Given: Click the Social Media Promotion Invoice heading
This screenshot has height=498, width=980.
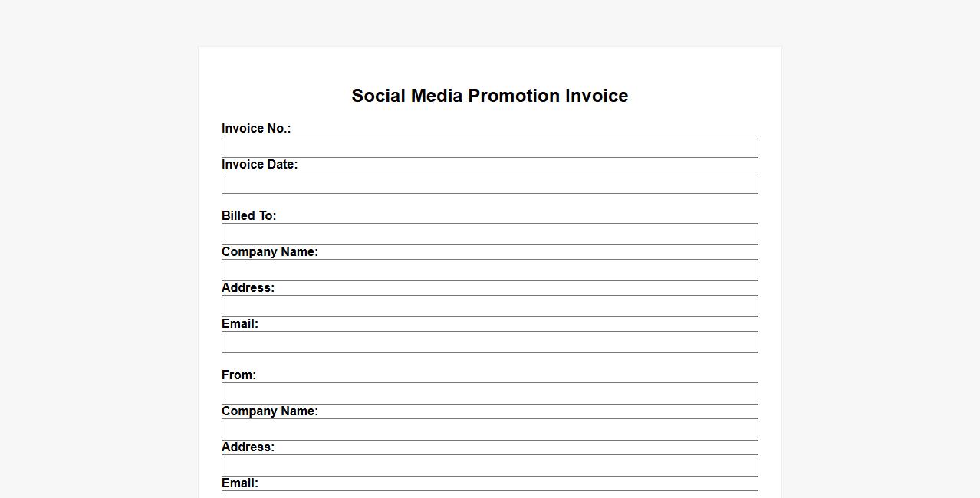Looking at the screenshot, I should (x=489, y=96).
